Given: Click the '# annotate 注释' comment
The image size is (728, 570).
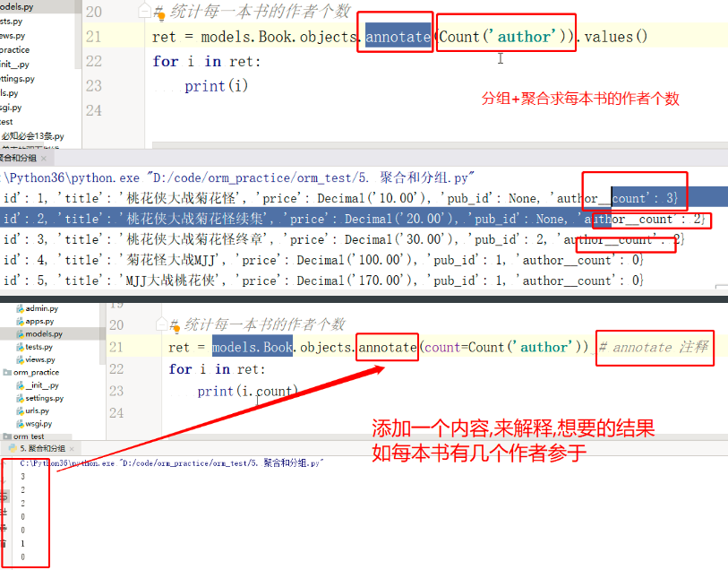Looking at the screenshot, I should pyautogui.click(x=654, y=347).
